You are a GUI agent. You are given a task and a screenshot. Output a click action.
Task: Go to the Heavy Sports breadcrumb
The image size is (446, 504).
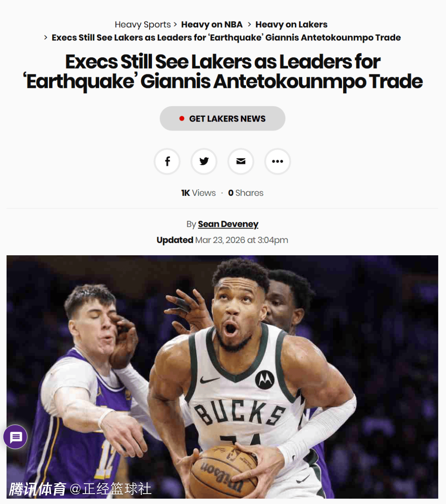point(142,25)
